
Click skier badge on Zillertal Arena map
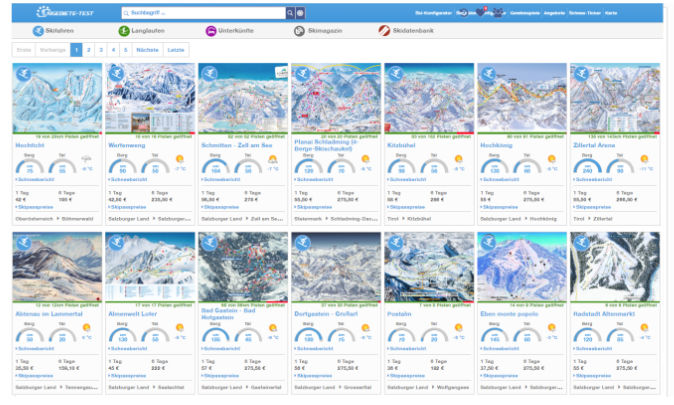[581, 74]
